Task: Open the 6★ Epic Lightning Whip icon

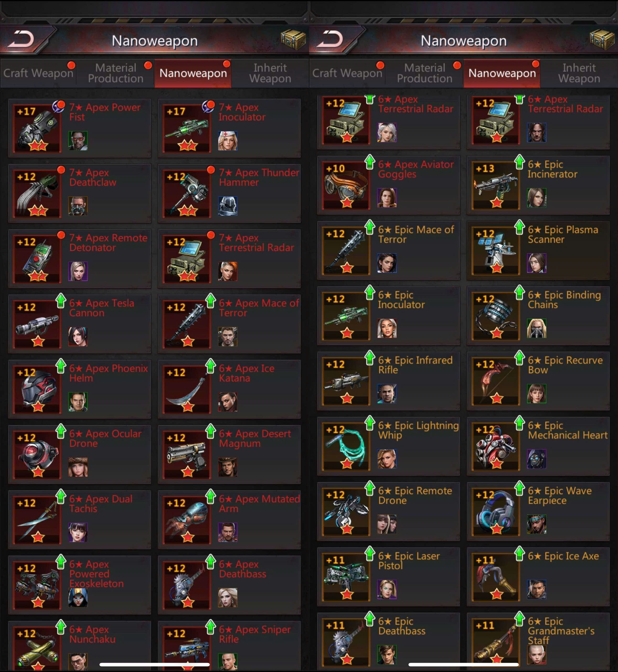Action: [x=346, y=447]
